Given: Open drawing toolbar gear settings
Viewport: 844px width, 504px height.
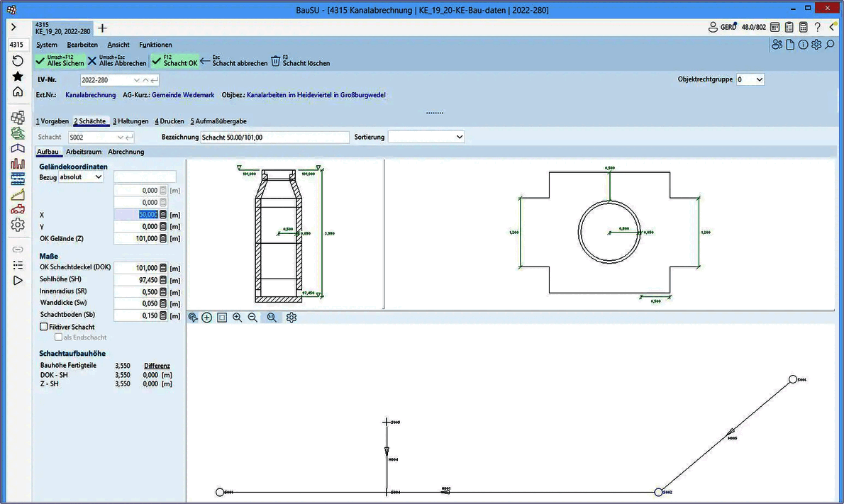Looking at the screenshot, I should [x=291, y=318].
